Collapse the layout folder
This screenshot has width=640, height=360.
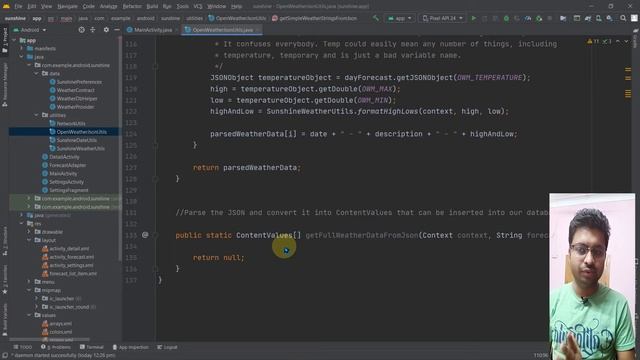click(29, 240)
